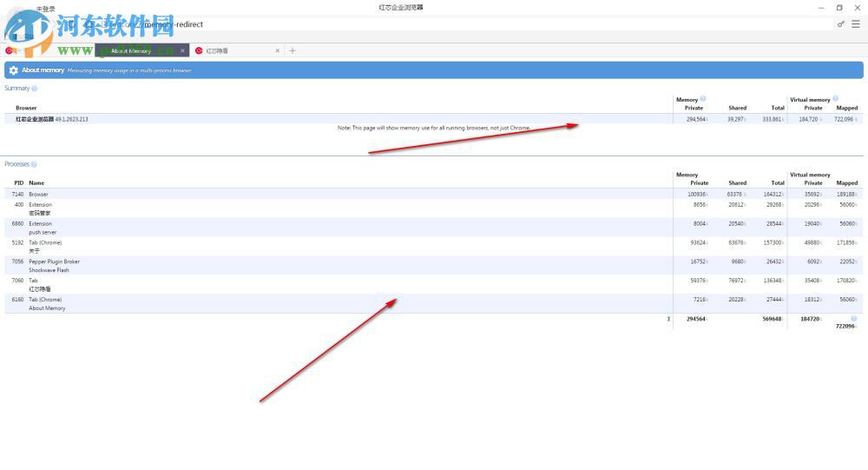Close the 红芯隐盾 tab

coord(278,50)
